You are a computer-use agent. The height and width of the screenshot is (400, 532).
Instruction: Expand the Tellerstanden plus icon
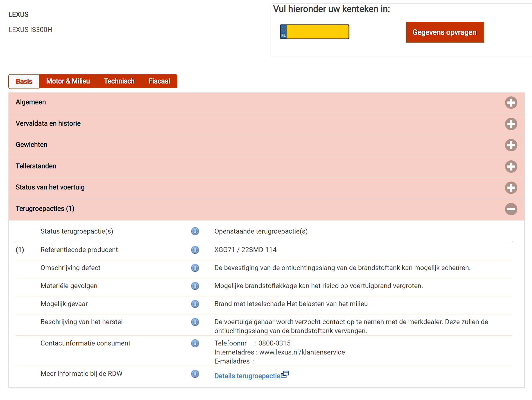pyautogui.click(x=511, y=166)
